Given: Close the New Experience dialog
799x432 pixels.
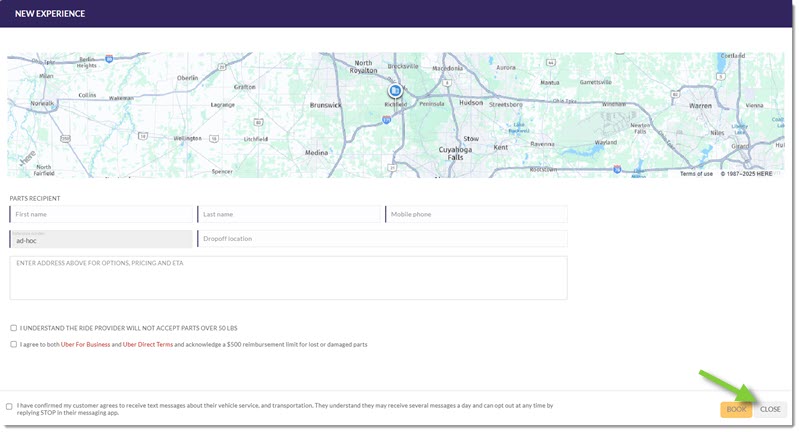Looking at the screenshot, I should (770, 410).
